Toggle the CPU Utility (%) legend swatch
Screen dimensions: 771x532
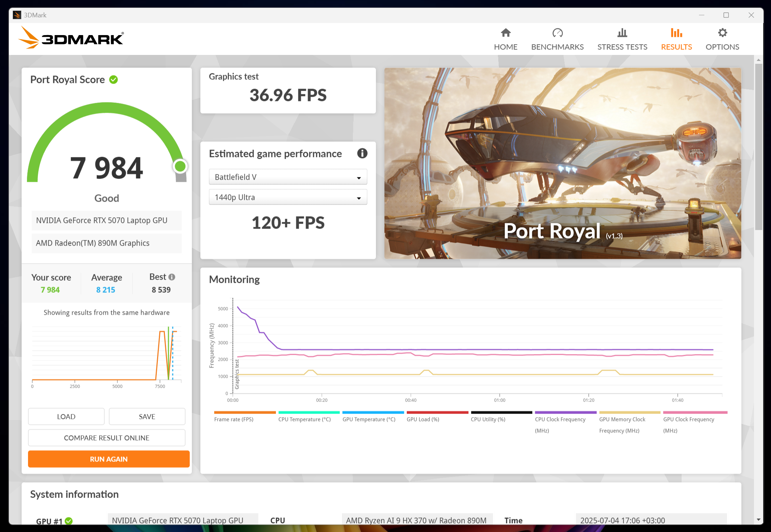[x=501, y=412]
